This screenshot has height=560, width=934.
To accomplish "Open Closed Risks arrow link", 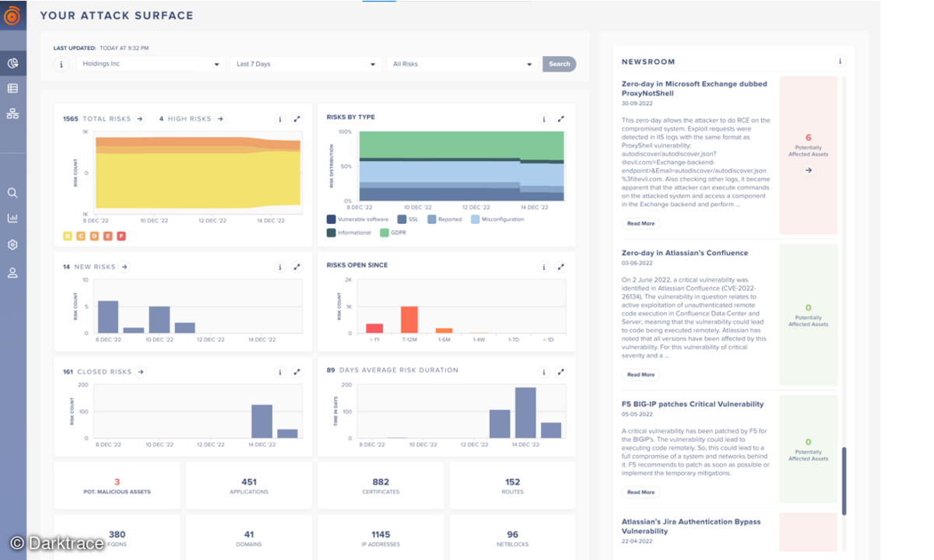I will [141, 372].
